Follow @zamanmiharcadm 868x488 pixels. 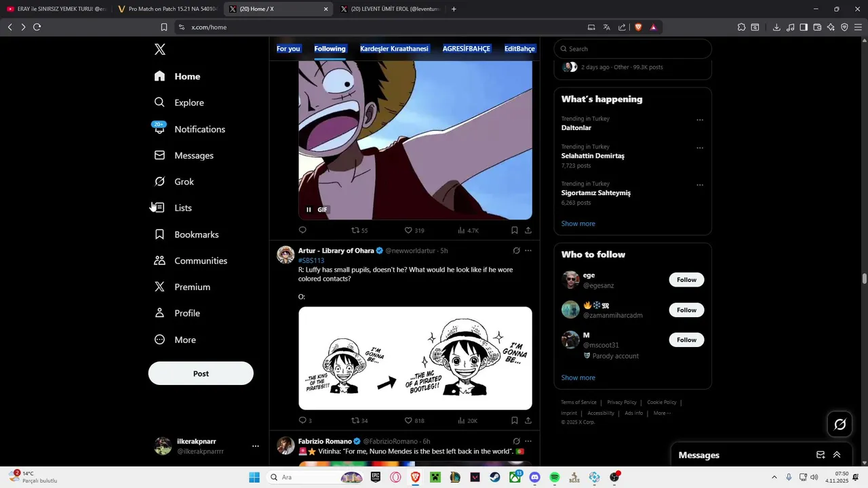[x=686, y=310]
